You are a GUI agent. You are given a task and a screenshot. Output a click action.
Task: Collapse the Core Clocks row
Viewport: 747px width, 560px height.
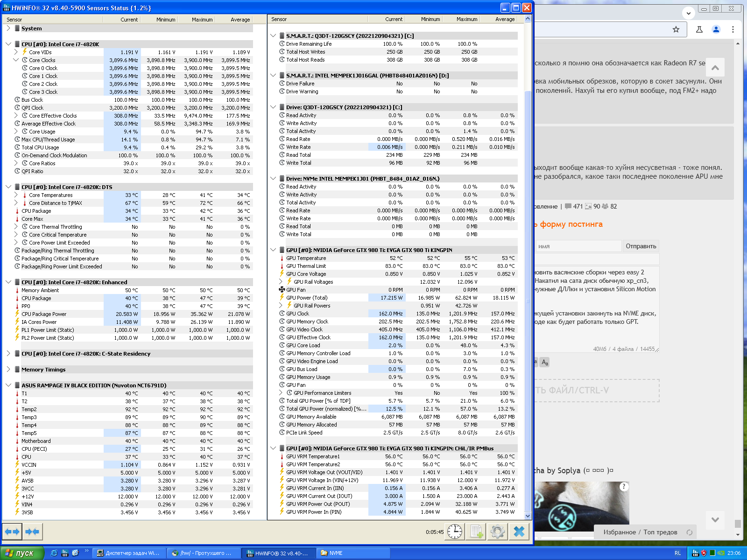pos(16,60)
